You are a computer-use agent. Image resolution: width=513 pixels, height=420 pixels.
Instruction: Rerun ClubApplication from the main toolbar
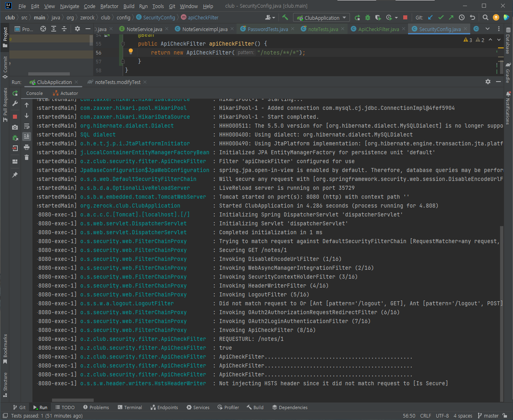coord(357,17)
